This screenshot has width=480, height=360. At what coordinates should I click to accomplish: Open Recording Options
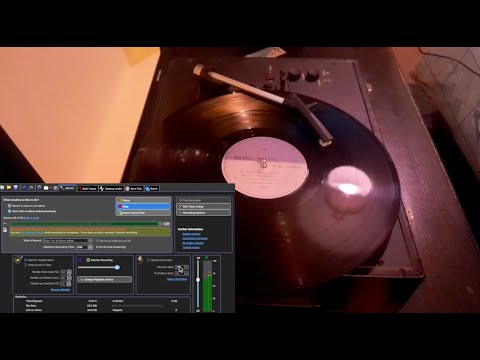203,212
